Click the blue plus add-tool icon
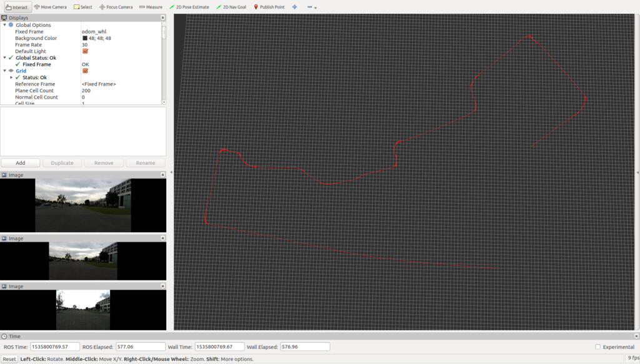 [295, 7]
